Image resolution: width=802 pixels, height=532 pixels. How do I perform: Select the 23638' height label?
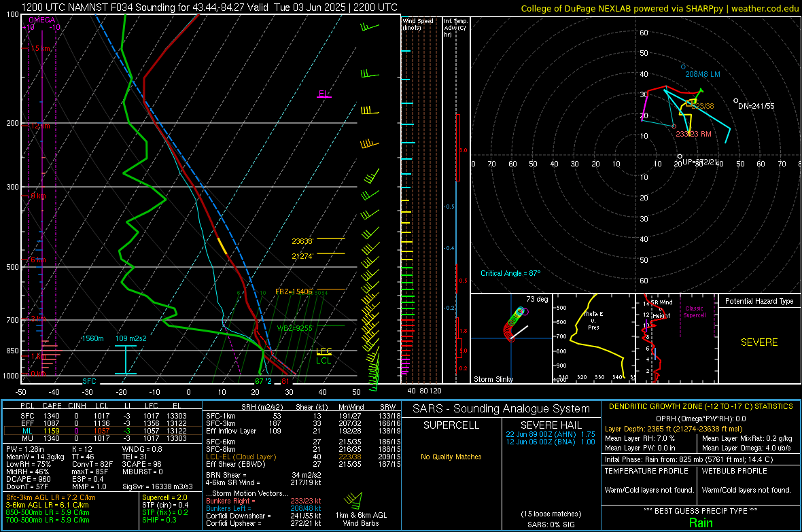(302, 241)
